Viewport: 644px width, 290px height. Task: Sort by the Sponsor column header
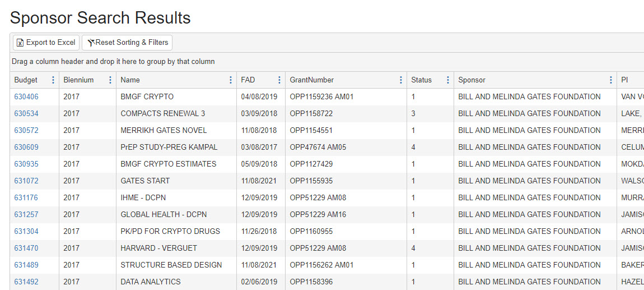[472, 80]
